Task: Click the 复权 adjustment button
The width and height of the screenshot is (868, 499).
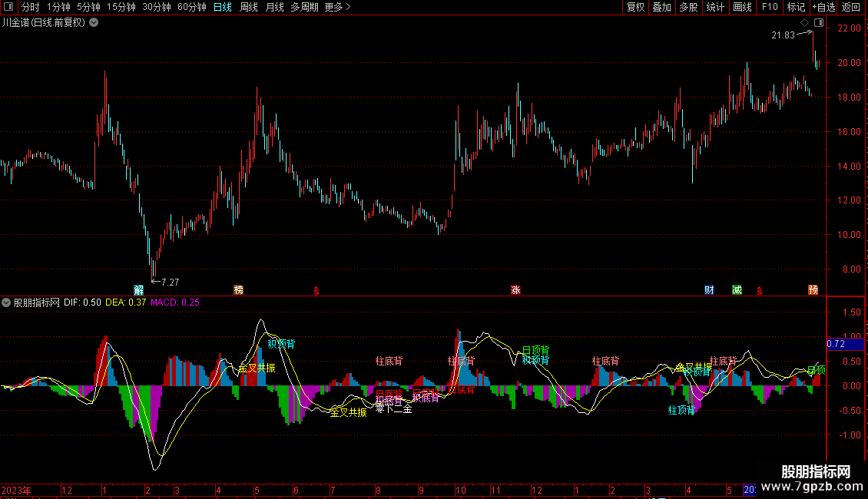Action: click(x=635, y=7)
